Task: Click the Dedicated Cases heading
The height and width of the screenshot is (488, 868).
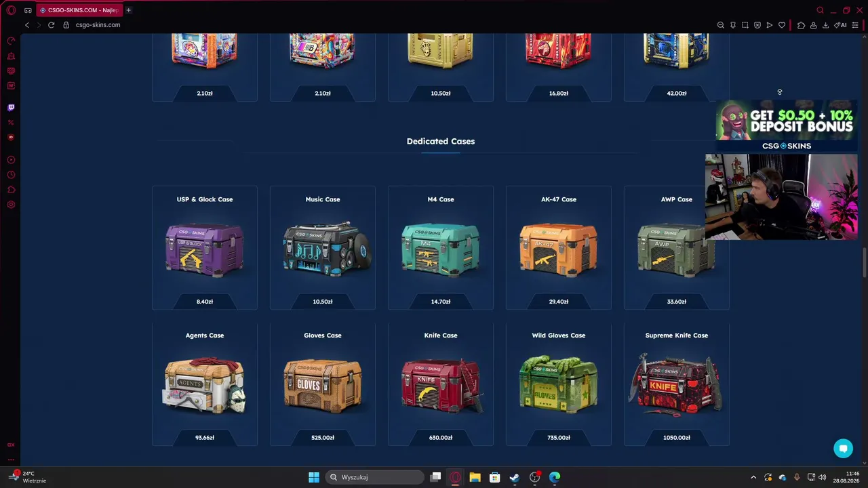Action: [x=441, y=142]
